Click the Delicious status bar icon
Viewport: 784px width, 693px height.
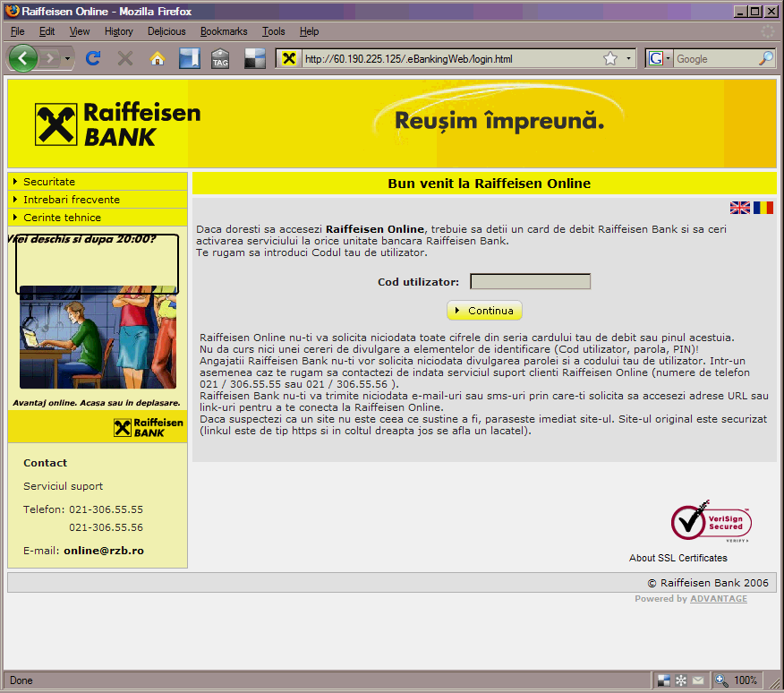click(x=663, y=680)
